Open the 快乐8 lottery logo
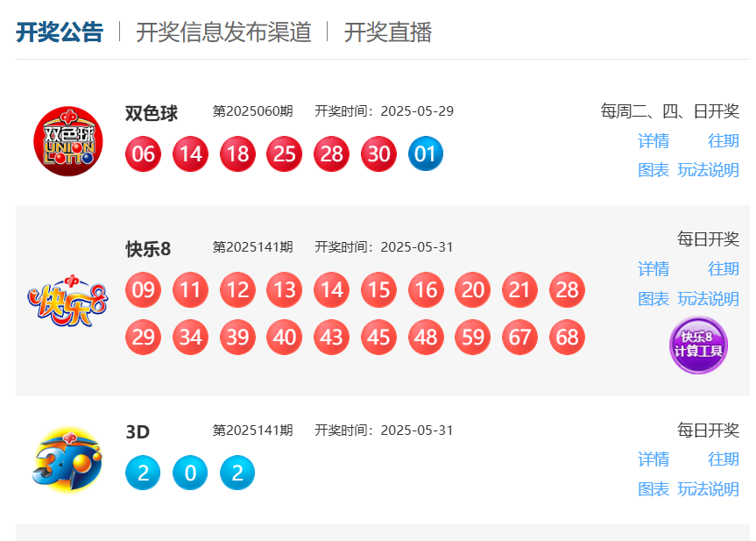 pos(67,300)
